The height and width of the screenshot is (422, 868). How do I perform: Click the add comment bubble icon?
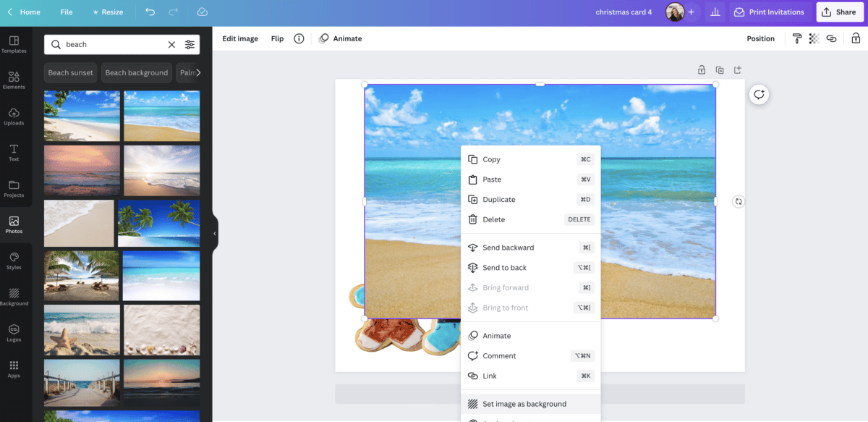coord(759,95)
